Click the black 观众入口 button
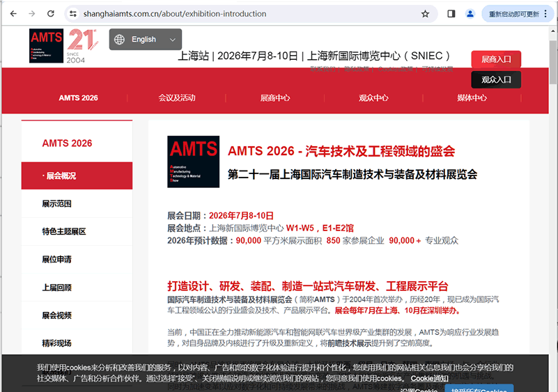This screenshot has width=558, height=392. coord(496,79)
